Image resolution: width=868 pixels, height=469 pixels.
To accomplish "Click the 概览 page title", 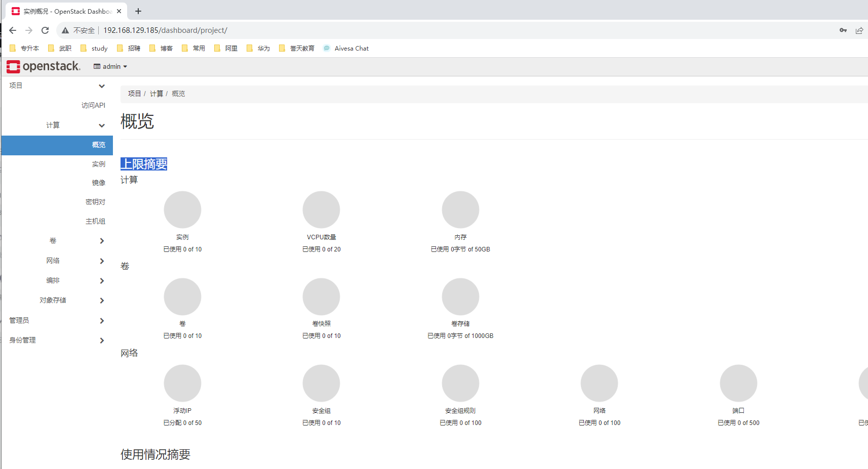I will pyautogui.click(x=137, y=121).
